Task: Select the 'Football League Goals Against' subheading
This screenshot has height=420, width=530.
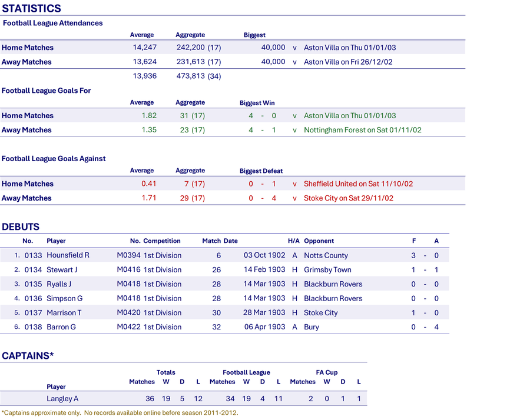Action: 54,159
